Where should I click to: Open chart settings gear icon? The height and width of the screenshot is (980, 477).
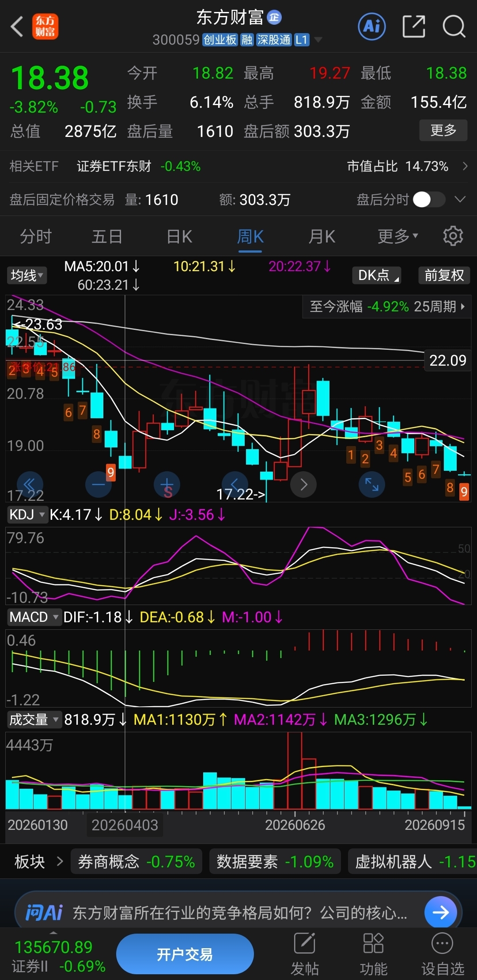tap(453, 236)
